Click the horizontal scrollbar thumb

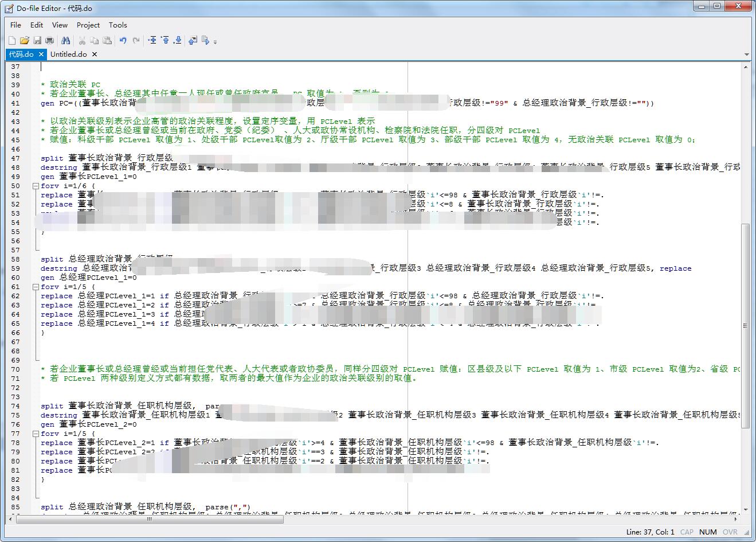pyautogui.click(x=150, y=520)
